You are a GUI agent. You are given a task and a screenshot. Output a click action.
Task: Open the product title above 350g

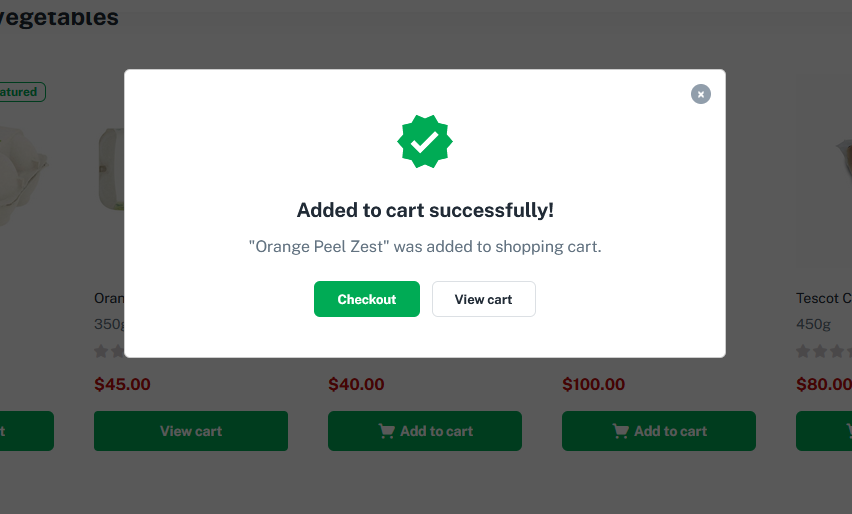107,298
